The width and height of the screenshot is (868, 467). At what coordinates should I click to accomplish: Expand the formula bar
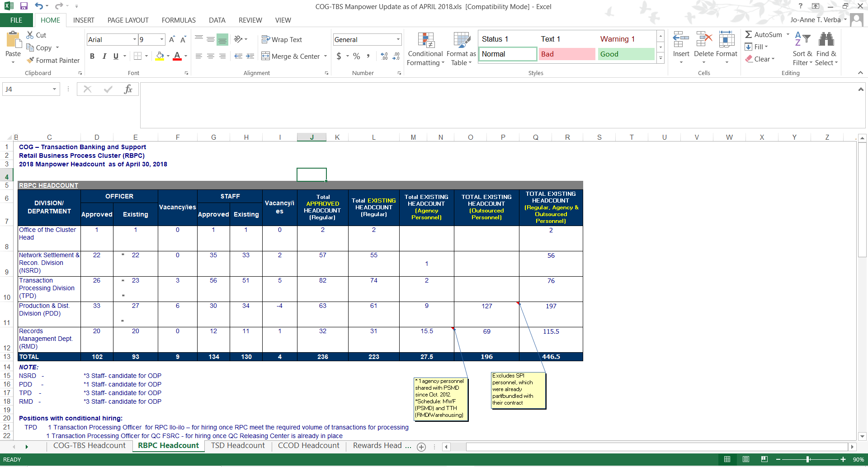coord(861,89)
